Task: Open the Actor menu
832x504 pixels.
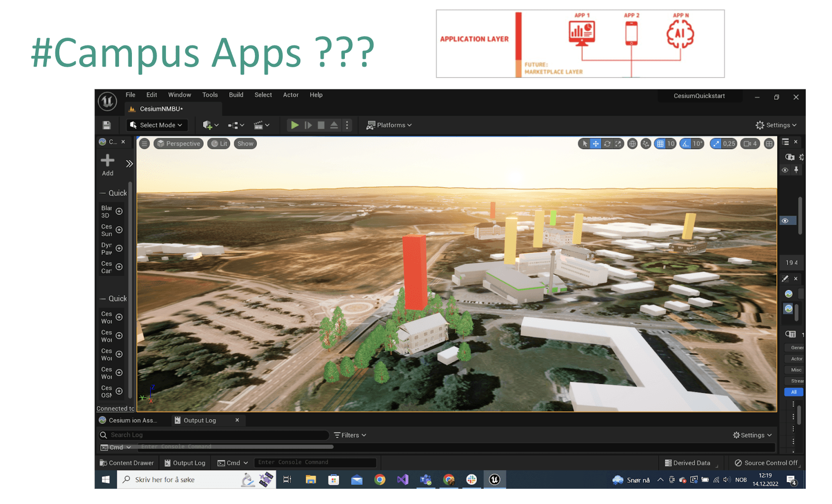Action: click(291, 95)
